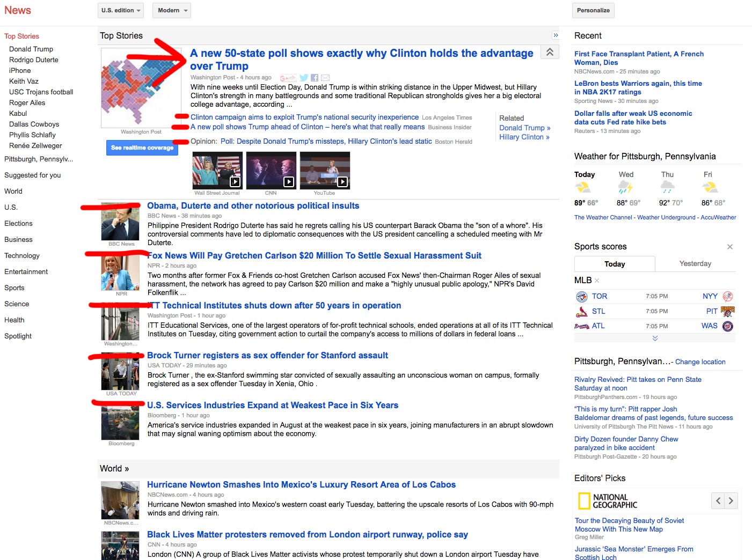Open St. Louis Cardinals team logo
Viewport: 752px width, 560px height.
[x=581, y=312]
